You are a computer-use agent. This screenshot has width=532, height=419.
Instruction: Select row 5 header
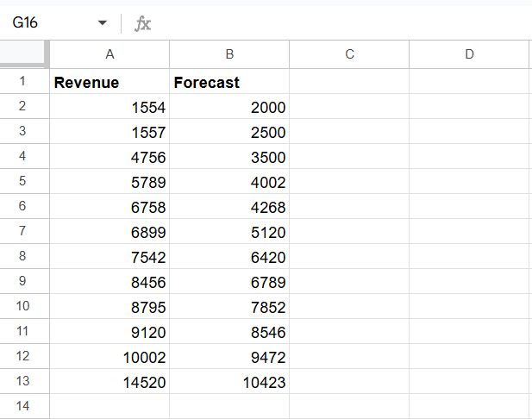coord(22,181)
